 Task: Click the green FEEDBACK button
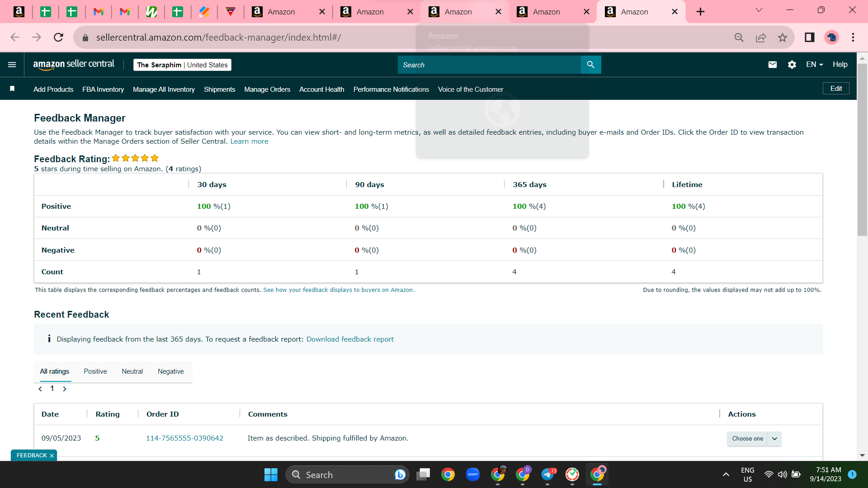click(32, 455)
